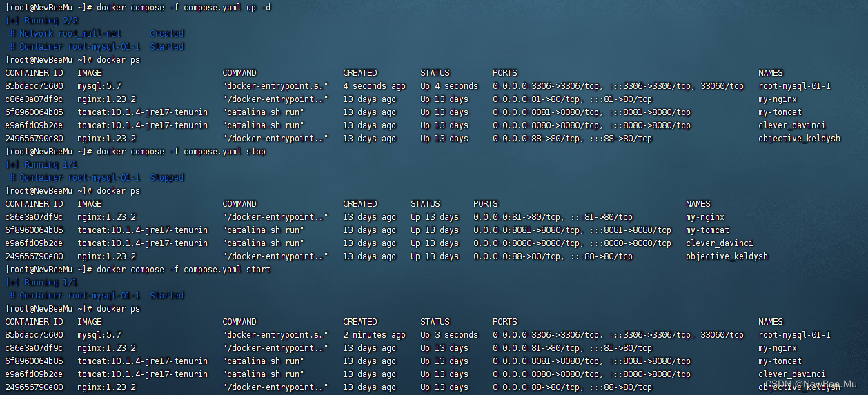Image resolution: width=868 pixels, height=395 pixels.
Task: Click "docker ps" command after the start output
Action: tap(119, 309)
